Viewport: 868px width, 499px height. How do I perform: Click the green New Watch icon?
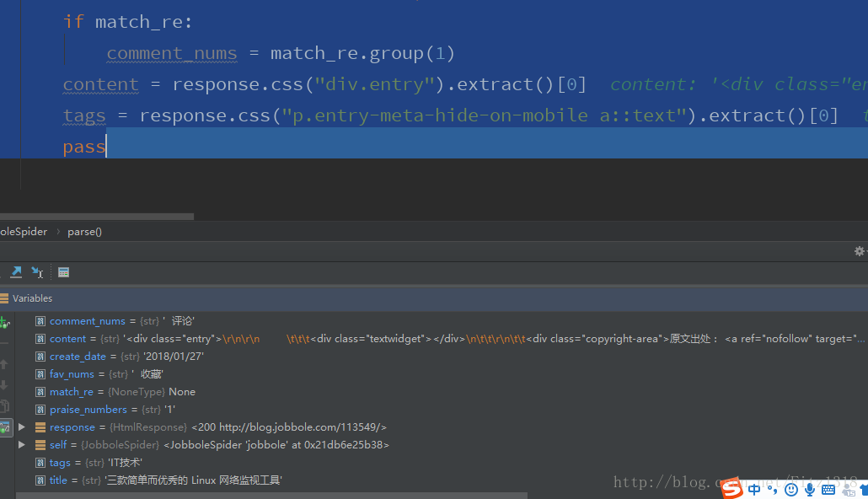tap(4, 322)
